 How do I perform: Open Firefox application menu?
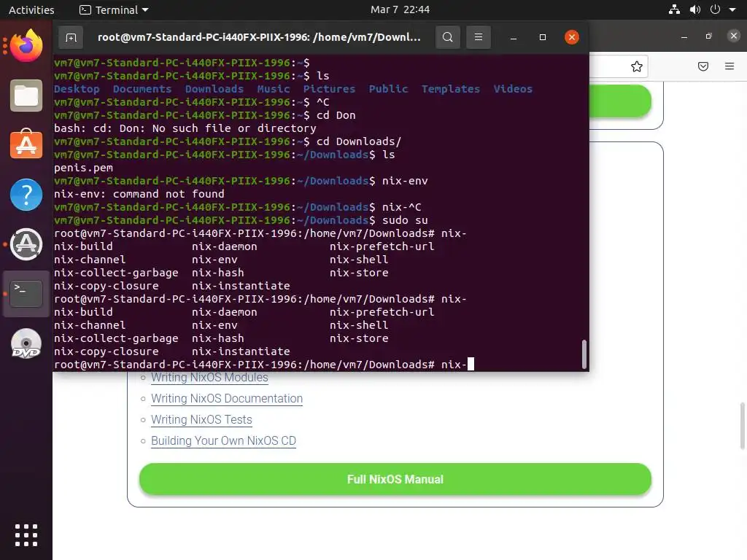click(729, 66)
